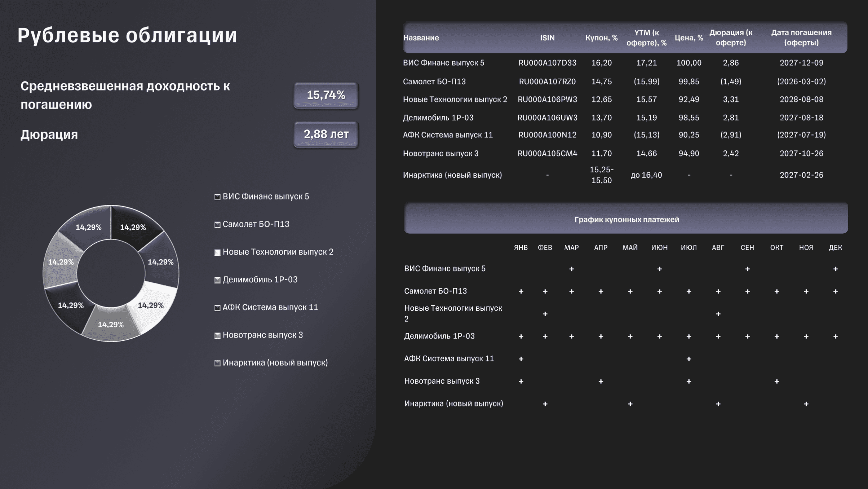Click the 15,74% yield badge
Screen dimensions: 868x489
pos(326,95)
